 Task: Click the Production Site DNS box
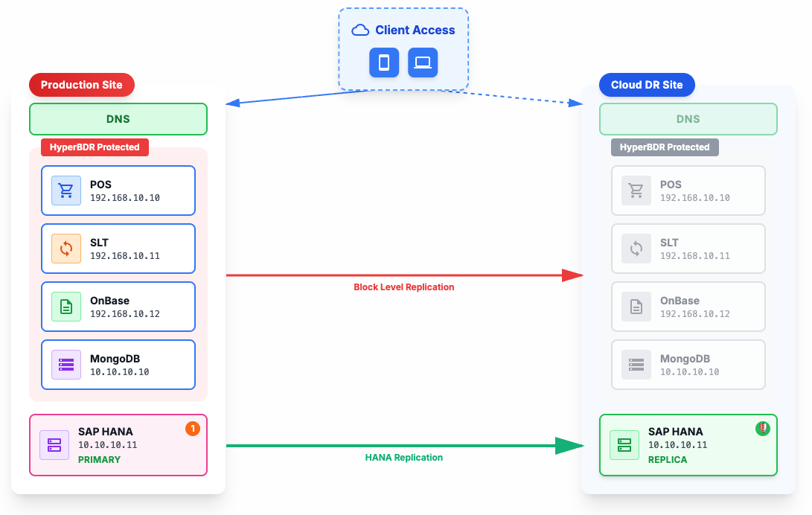(x=118, y=119)
